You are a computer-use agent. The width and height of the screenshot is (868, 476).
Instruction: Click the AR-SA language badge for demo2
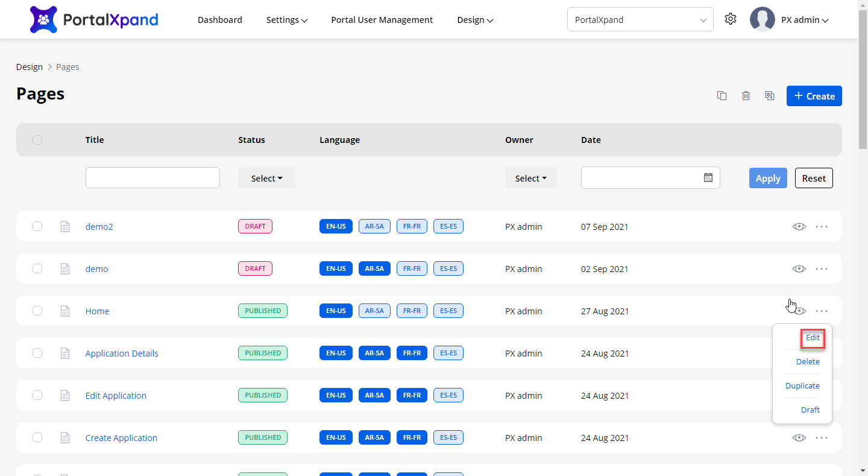click(374, 227)
